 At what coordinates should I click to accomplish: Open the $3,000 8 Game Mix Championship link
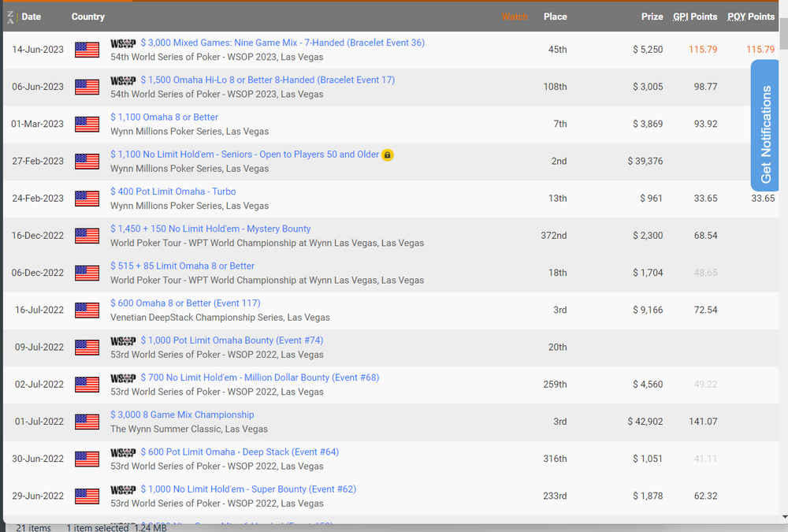pos(182,415)
